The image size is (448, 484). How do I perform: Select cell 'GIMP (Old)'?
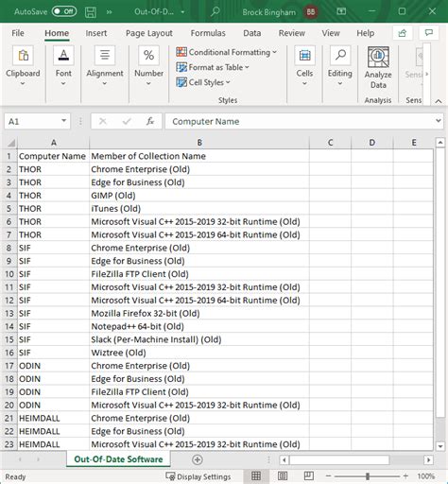tap(199, 196)
